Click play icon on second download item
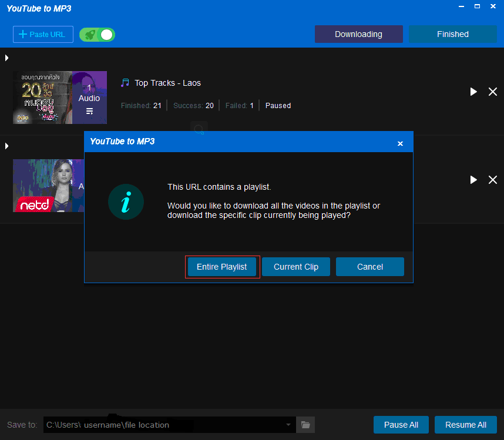Viewport: 504px width, 440px height. [473, 180]
